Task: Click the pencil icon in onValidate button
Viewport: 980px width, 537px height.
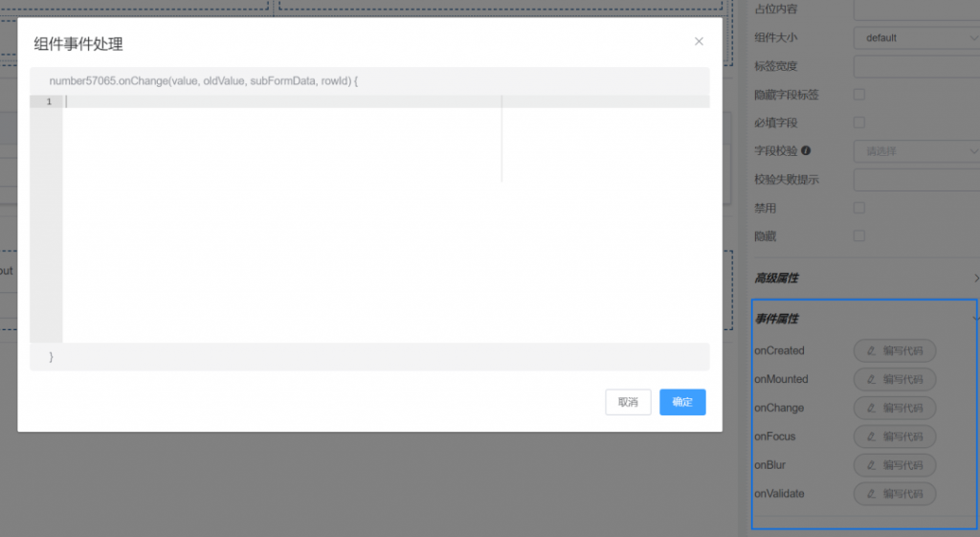Action: (x=871, y=494)
